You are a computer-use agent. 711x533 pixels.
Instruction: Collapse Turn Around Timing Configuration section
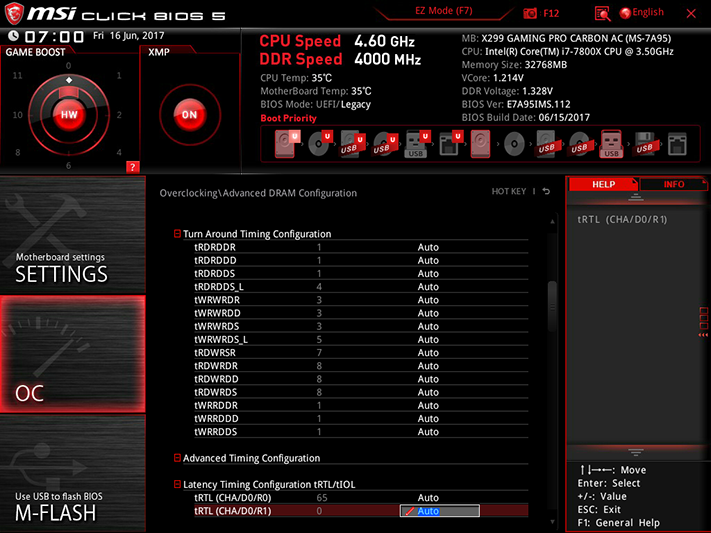[x=177, y=234]
